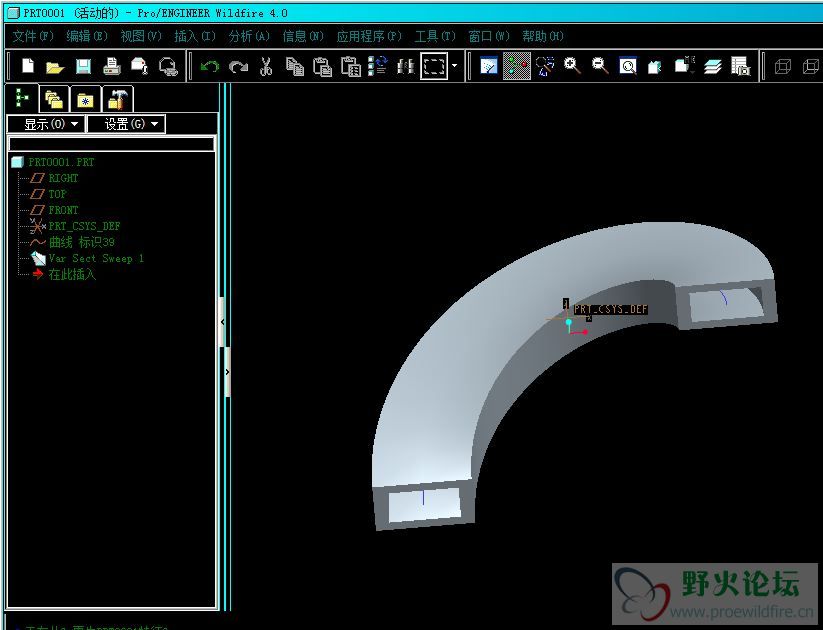The height and width of the screenshot is (630, 823).
Task: Regenerate the model
Action: [x=378, y=66]
